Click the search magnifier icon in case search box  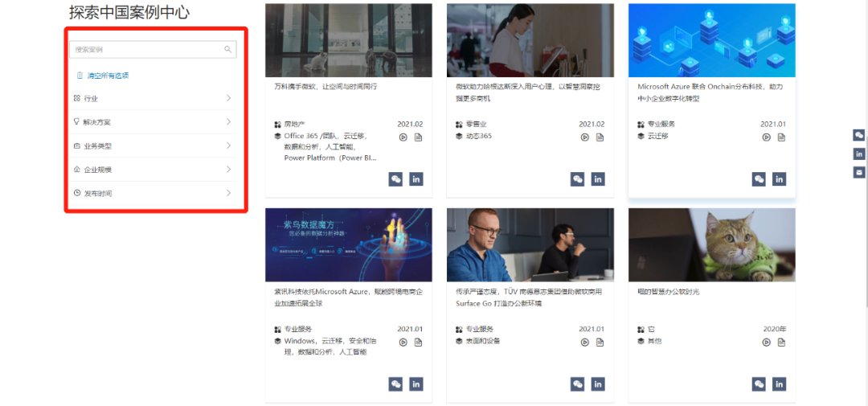(x=227, y=49)
